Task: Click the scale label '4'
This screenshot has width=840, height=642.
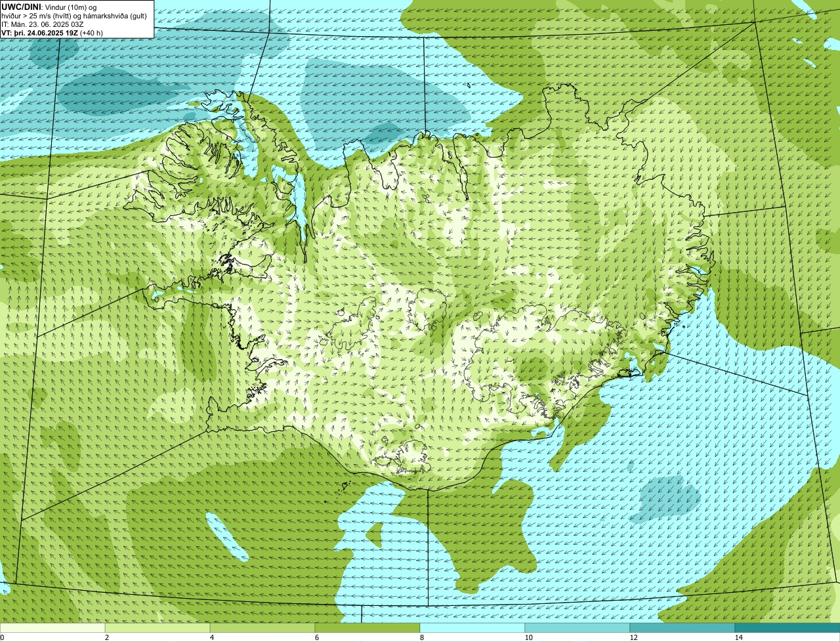Action: coord(211,637)
